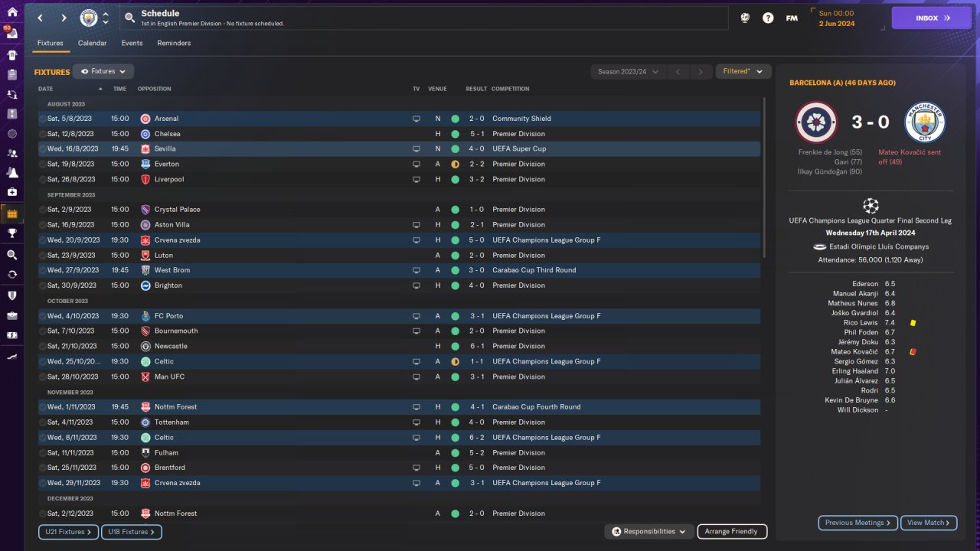Open U18 Fixtures
This screenshot has height=551, width=980.
tap(132, 532)
